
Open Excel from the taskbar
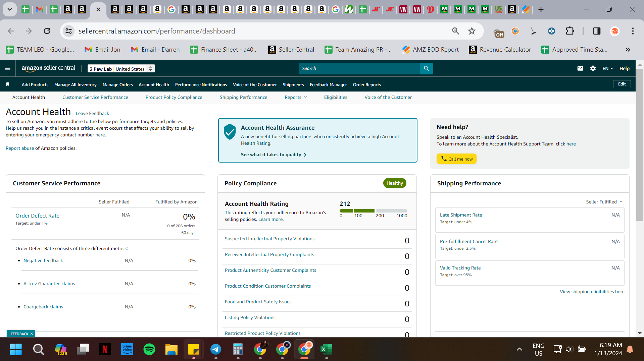(326, 349)
